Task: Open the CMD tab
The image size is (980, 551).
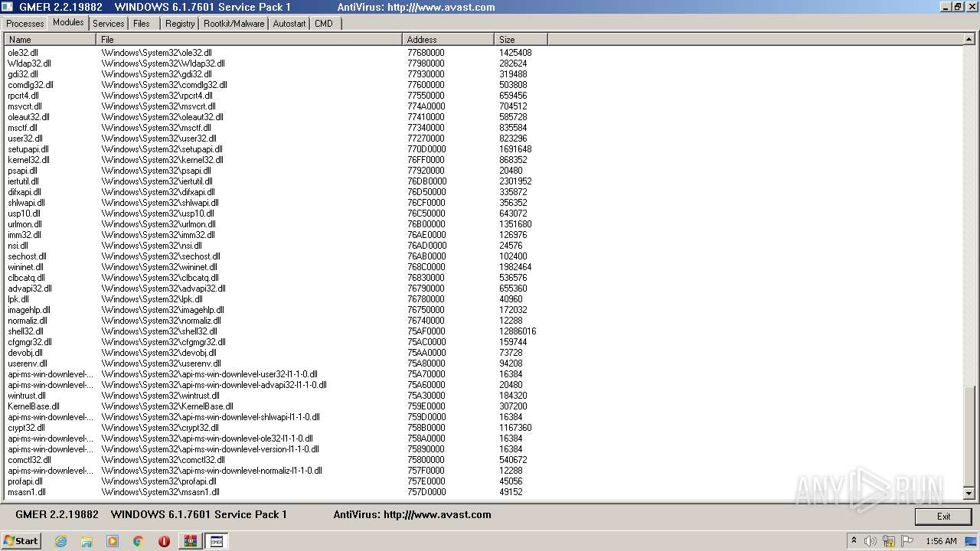Action: (x=324, y=24)
